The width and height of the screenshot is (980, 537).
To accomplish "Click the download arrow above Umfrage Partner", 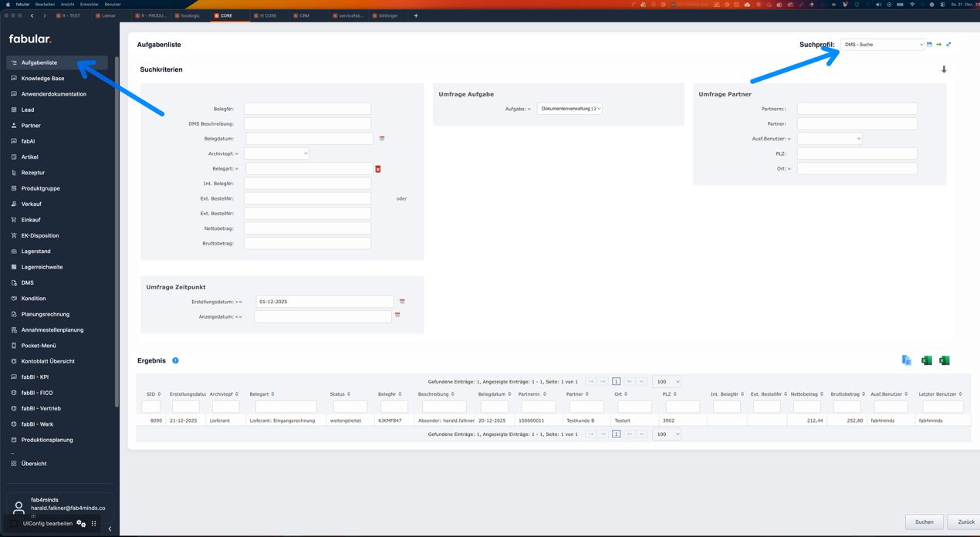I will click(943, 69).
